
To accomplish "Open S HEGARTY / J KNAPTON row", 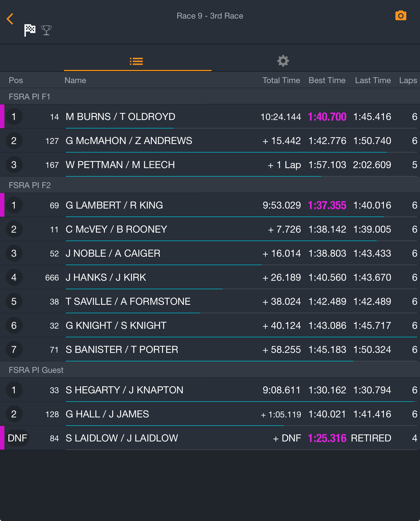I will point(210,390).
